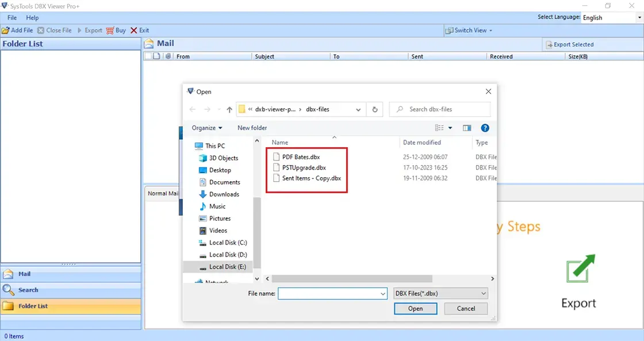Click the Exit red X icon

[133, 30]
